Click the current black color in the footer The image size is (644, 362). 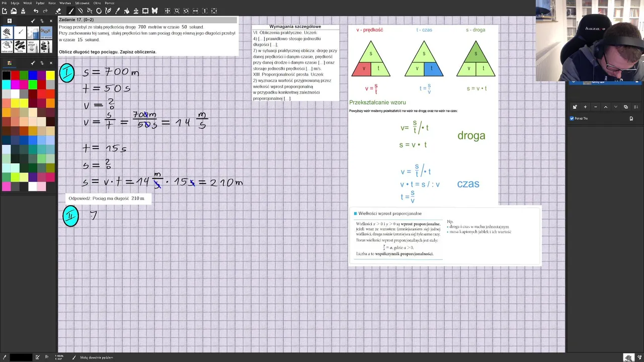coord(21,357)
